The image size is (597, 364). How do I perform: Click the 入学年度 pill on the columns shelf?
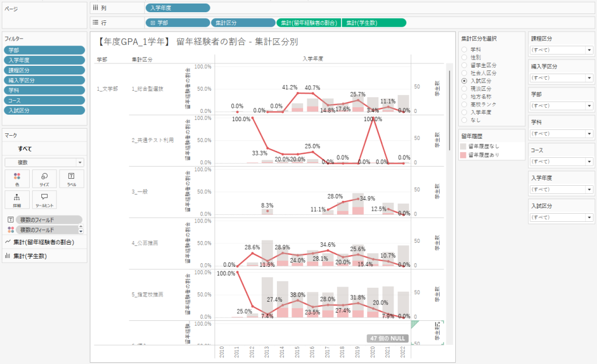(x=177, y=8)
